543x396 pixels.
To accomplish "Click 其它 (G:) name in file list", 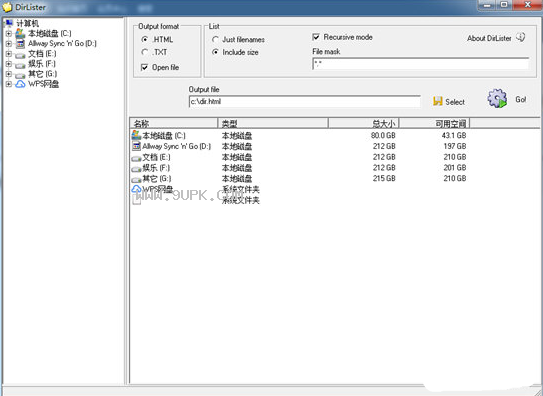I will click(157, 179).
